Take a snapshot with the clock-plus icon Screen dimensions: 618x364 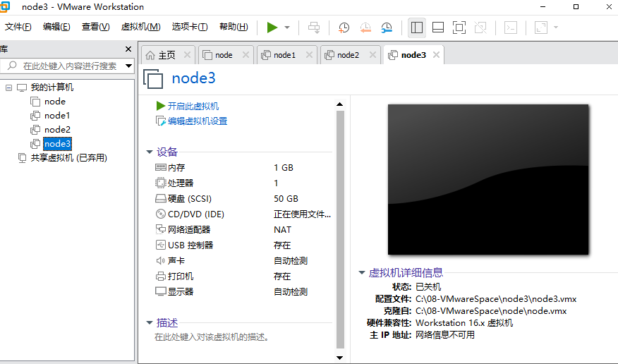344,28
